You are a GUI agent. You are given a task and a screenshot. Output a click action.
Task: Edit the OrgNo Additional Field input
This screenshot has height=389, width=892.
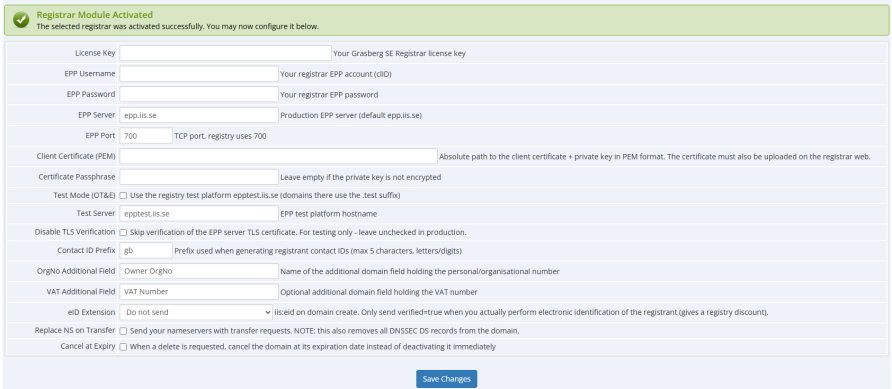pyautogui.click(x=199, y=271)
